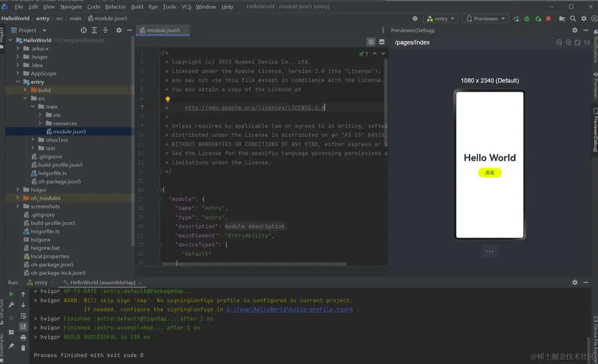The width and height of the screenshot is (598, 364).
Task: Open the Refactor menu
Action: coord(115,6)
